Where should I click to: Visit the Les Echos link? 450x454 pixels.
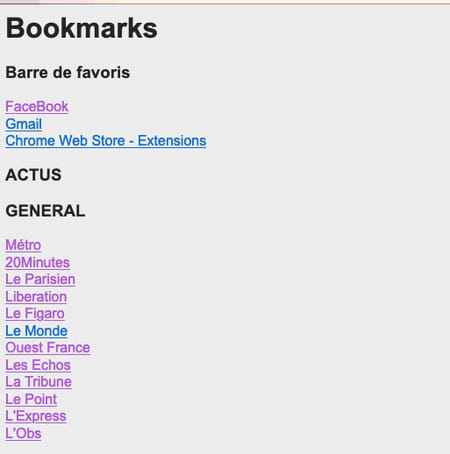(x=38, y=365)
